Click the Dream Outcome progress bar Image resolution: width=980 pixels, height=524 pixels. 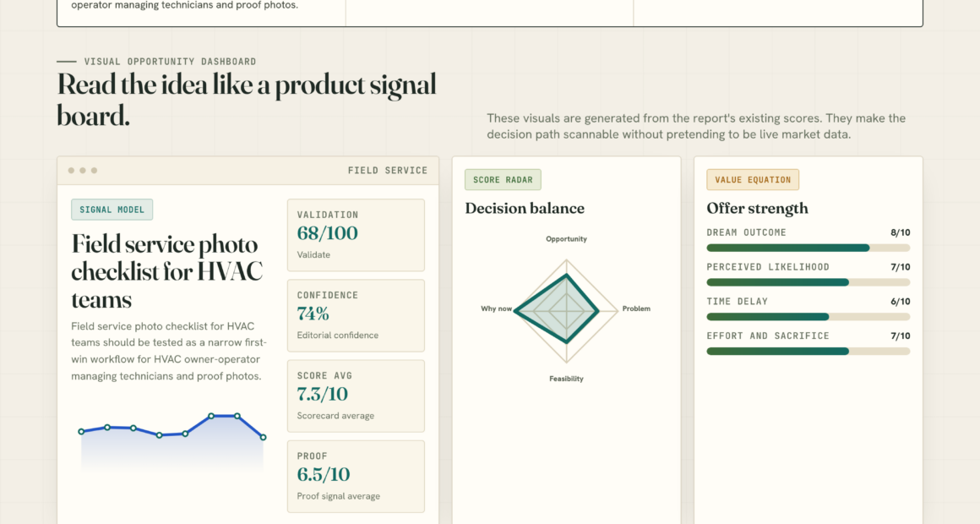tap(808, 248)
